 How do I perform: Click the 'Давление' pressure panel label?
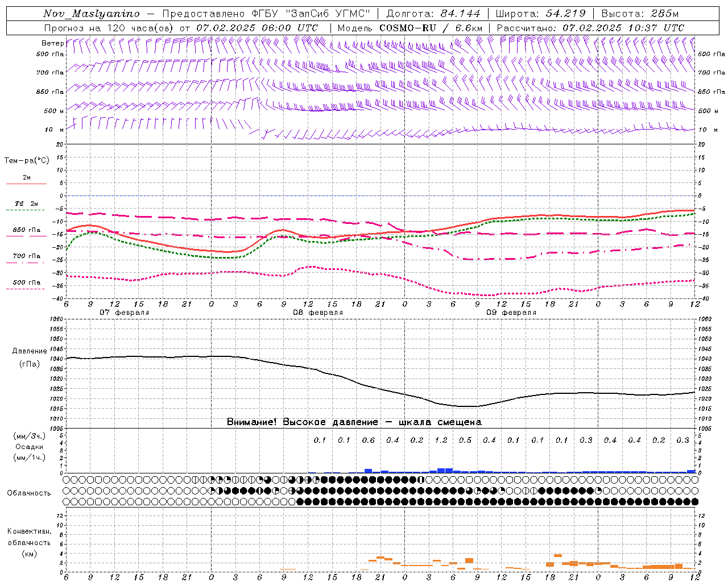(30, 351)
